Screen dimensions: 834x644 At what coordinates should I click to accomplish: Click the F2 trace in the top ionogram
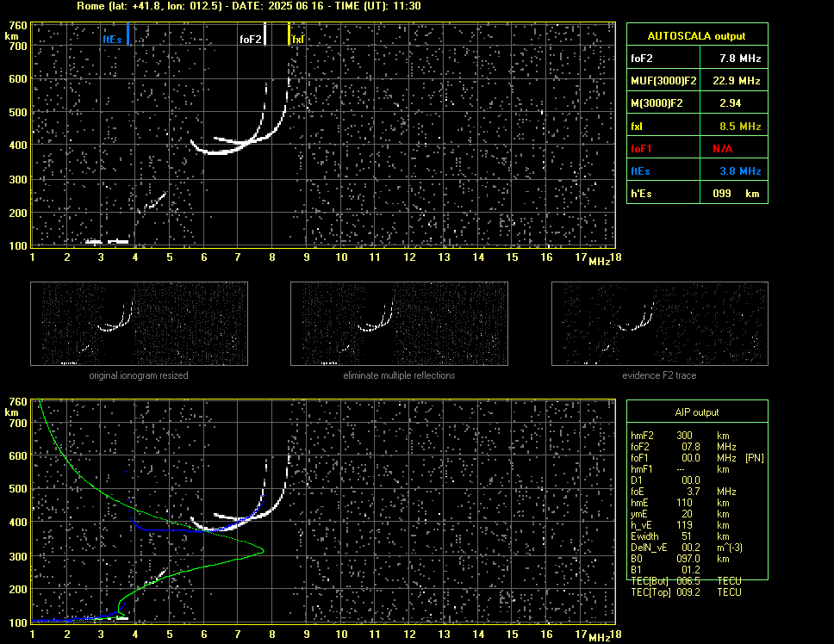coord(218,152)
